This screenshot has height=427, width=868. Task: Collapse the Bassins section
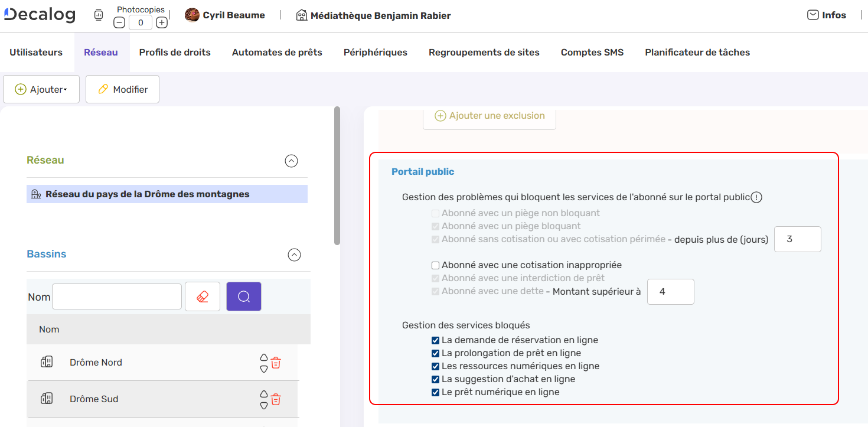(x=295, y=255)
